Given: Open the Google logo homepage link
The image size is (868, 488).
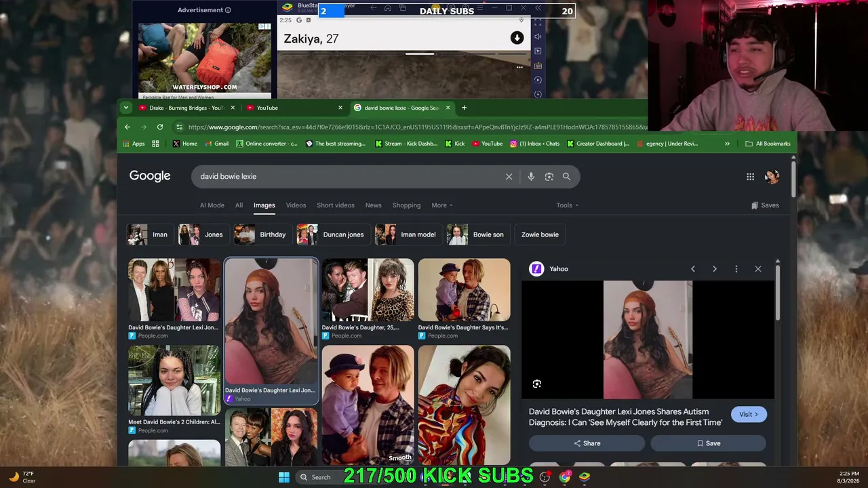Looking at the screenshot, I should point(150,176).
